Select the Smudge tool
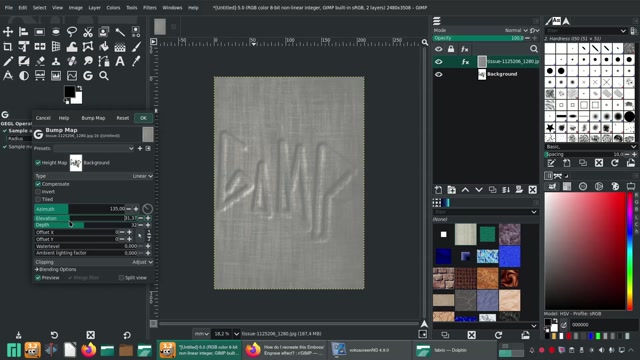The height and width of the screenshot is (360, 640). [88, 61]
